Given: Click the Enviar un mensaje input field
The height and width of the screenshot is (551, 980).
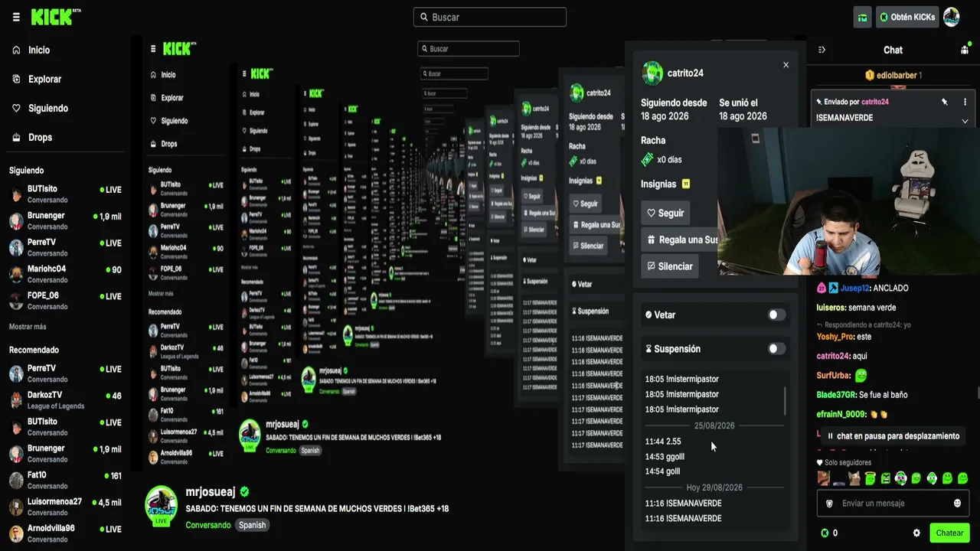Looking at the screenshot, I should [893, 504].
